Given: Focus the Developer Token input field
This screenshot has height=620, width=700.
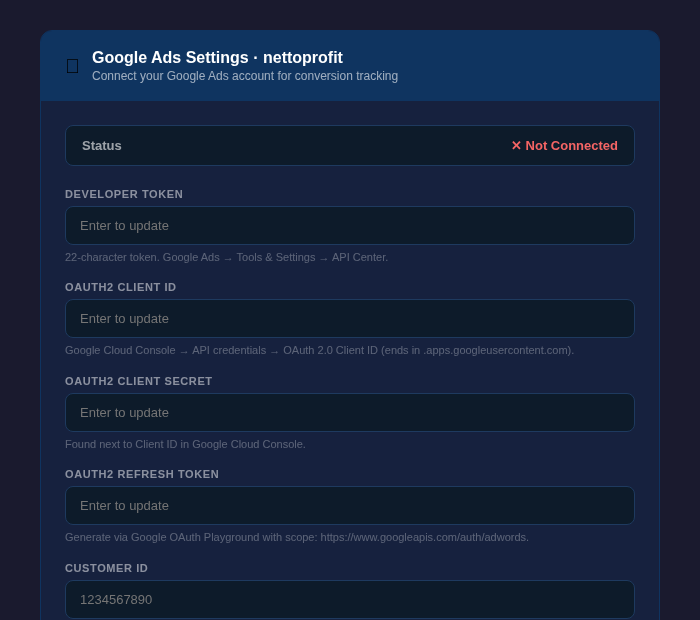Looking at the screenshot, I should click(350, 225).
